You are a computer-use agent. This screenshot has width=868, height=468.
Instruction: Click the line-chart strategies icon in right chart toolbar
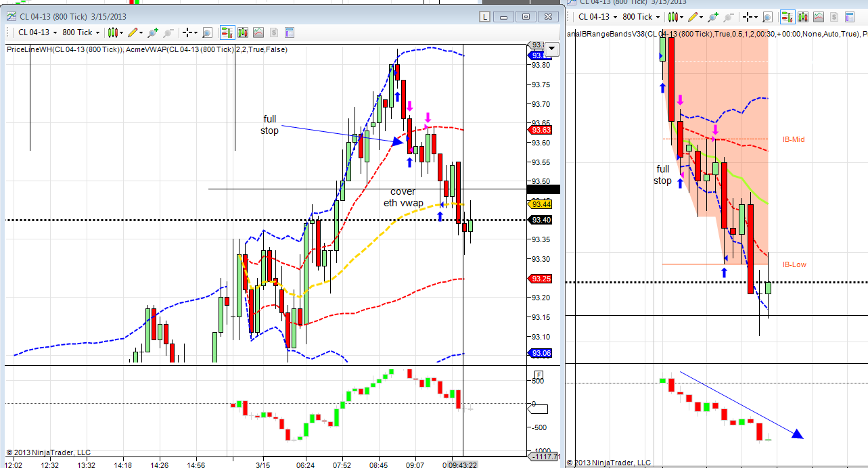(819, 17)
